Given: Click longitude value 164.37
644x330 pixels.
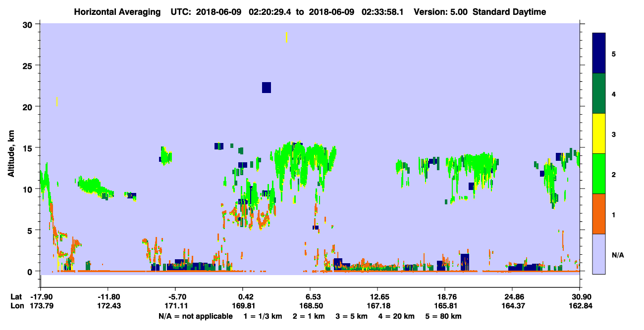Looking at the screenshot, I should click(512, 306).
